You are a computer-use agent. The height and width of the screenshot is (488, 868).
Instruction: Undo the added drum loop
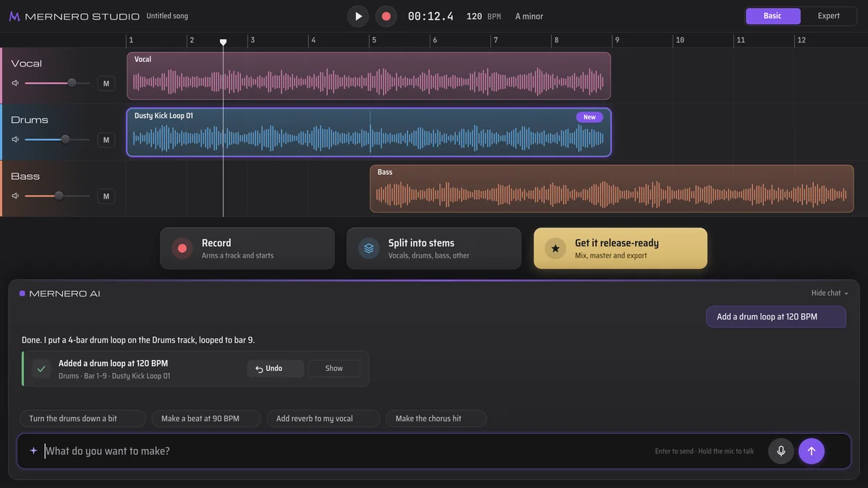(x=275, y=369)
